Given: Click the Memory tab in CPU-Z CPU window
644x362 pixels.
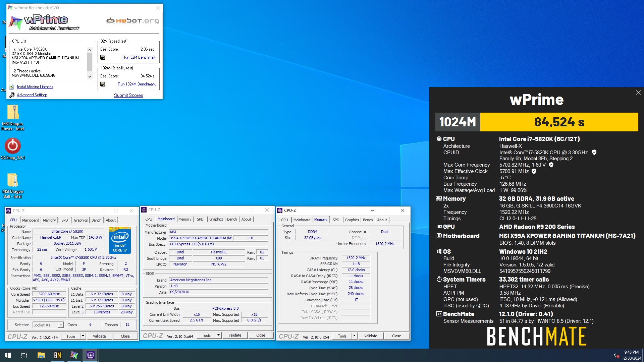Looking at the screenshot, I should [x=49, y=220].
